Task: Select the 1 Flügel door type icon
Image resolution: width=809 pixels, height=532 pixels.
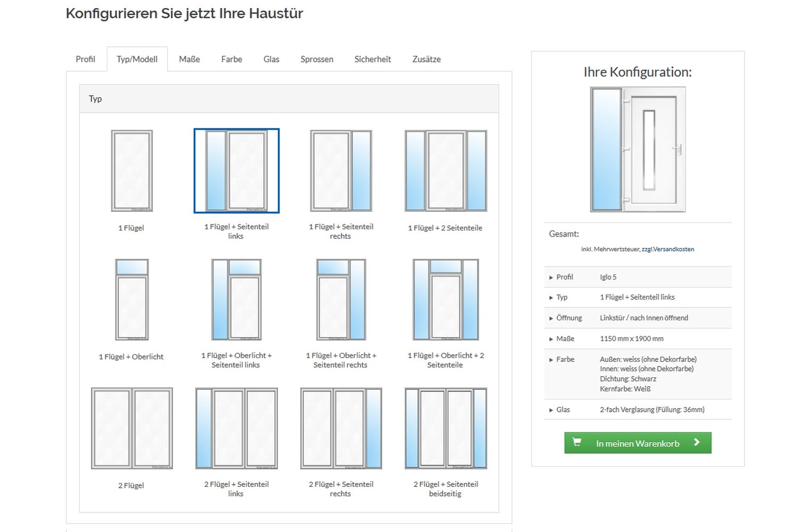Action: click(x=131, y=171)
